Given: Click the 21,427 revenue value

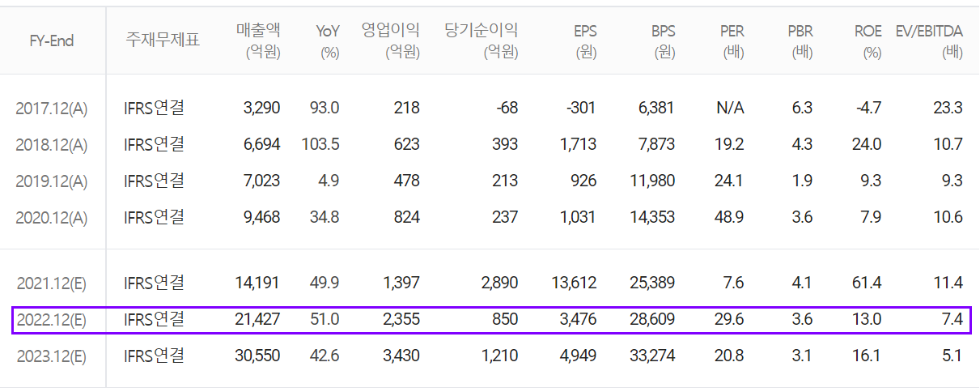Looking at the screenshot, I should pyautogui.click(x=258, y=319).
